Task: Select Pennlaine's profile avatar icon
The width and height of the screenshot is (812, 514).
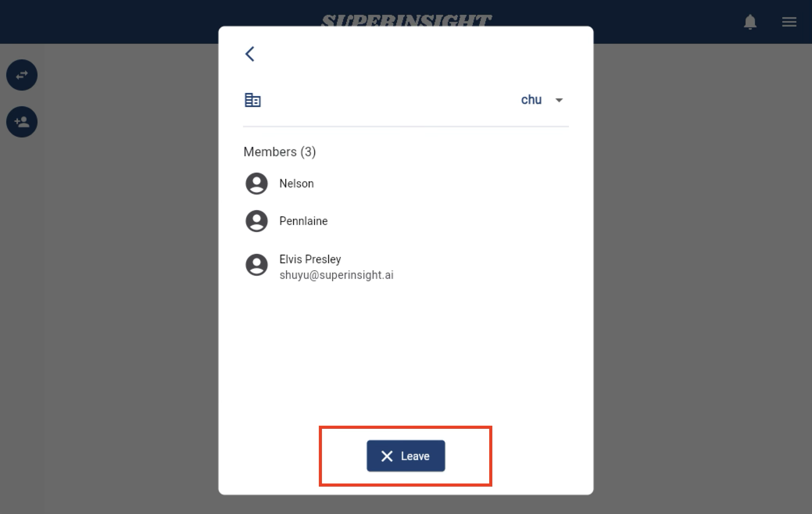Action: [256, 221]
